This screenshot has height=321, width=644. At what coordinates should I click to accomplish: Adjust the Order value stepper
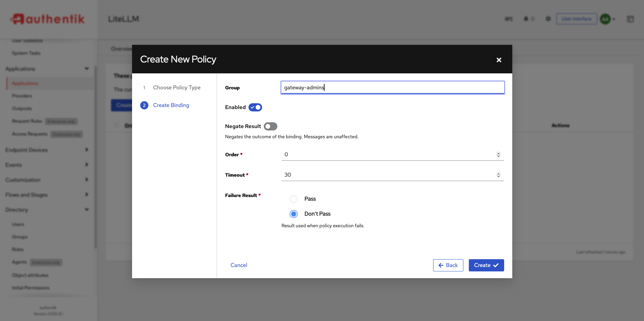point(498,155)
